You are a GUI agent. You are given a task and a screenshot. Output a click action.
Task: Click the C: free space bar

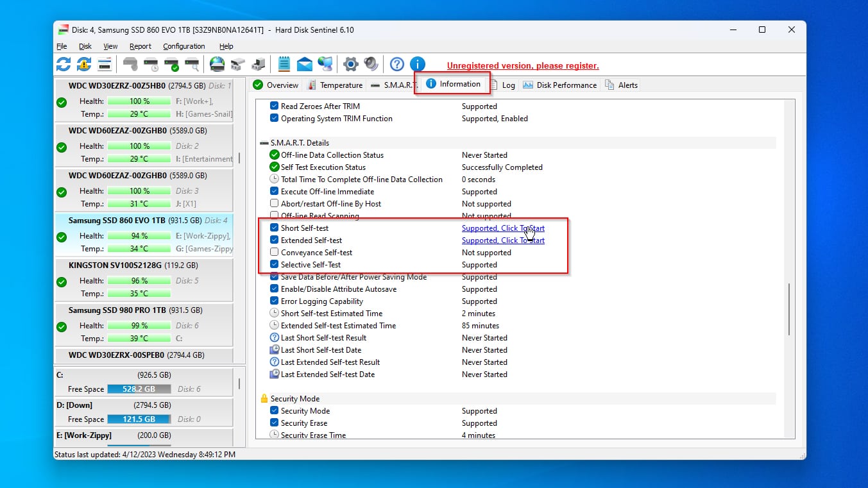tap(139, 389)
